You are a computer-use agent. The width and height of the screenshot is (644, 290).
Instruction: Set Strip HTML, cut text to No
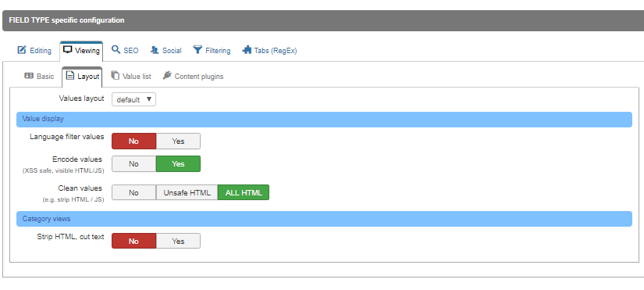pyautogui.click(x=134, y=241)
